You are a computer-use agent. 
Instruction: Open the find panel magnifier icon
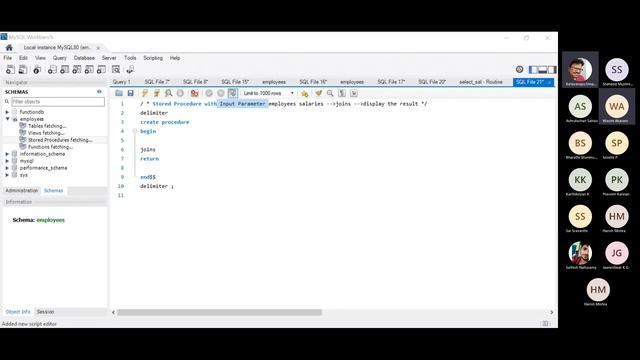tap(330, 93)
